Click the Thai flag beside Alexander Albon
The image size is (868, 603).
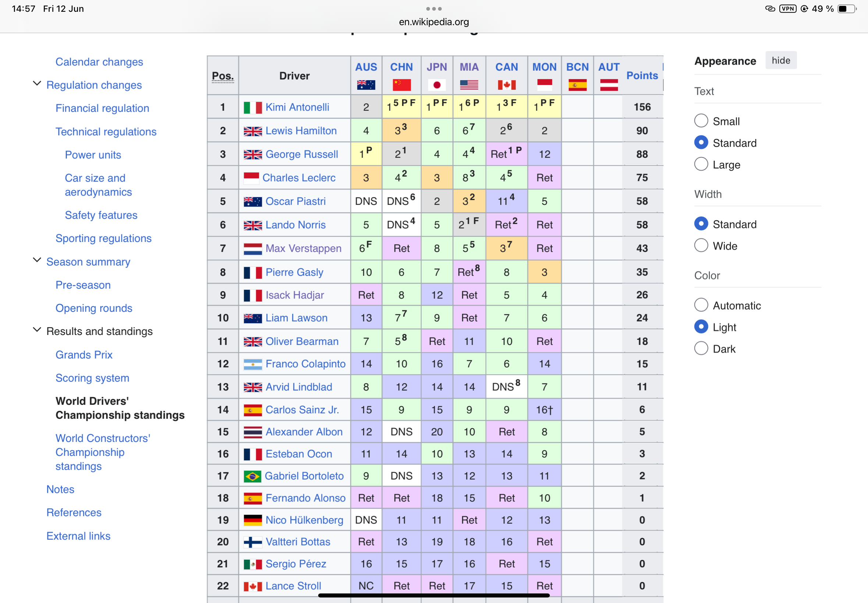pyautogui.click(x=253, y=432)
